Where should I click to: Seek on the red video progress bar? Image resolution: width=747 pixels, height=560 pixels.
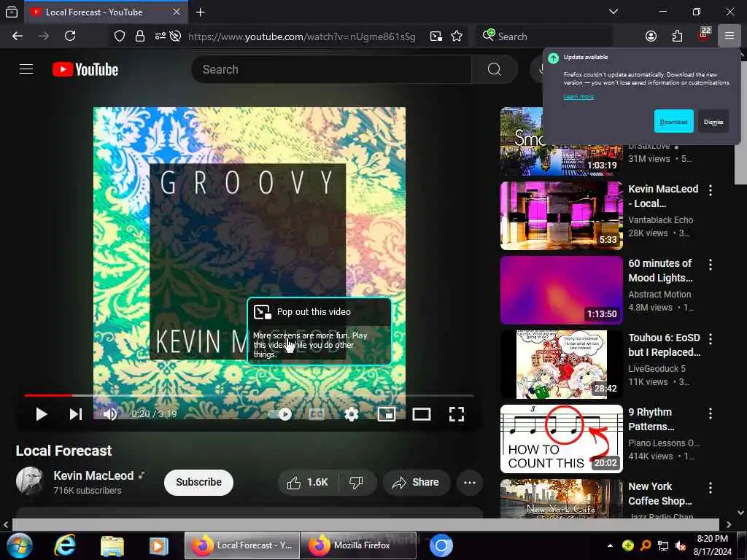point(48,395)
